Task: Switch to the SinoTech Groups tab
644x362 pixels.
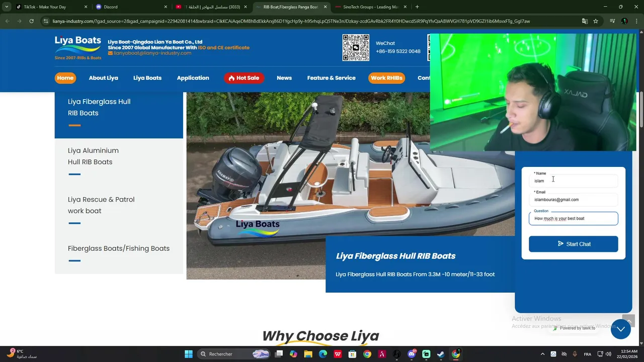Action: click(x=370, y=7)
